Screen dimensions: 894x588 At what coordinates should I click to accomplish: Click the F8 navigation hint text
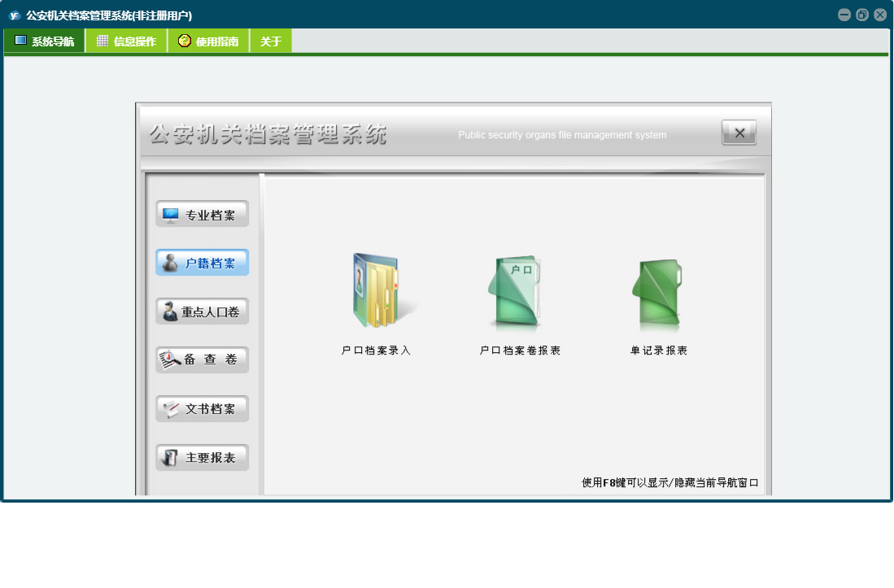coord(669,482)
